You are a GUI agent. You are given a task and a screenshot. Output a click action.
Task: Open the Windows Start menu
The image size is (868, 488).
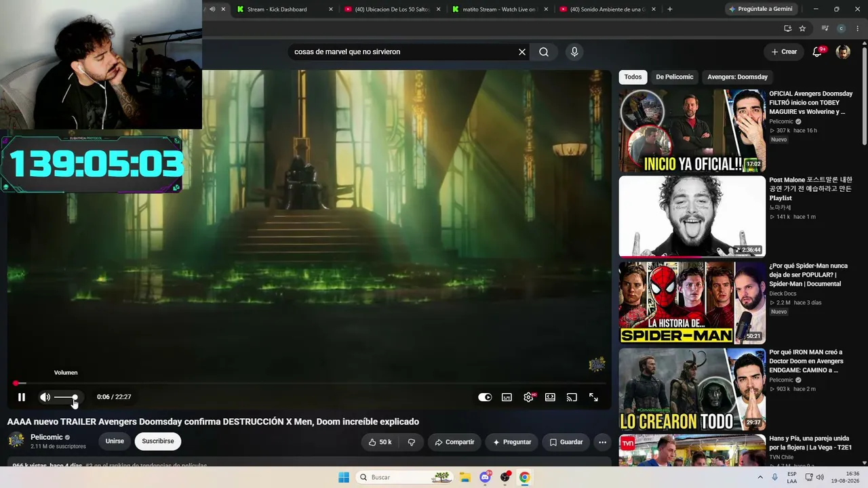(344, 477)
